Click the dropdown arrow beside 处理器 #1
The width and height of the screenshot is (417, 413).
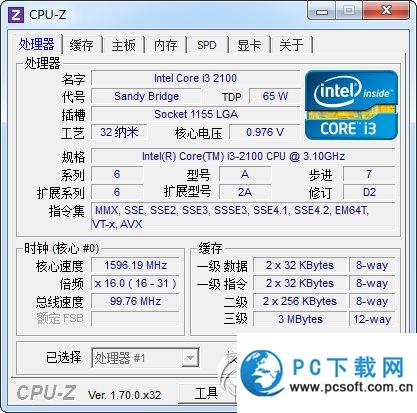(190, 358)
